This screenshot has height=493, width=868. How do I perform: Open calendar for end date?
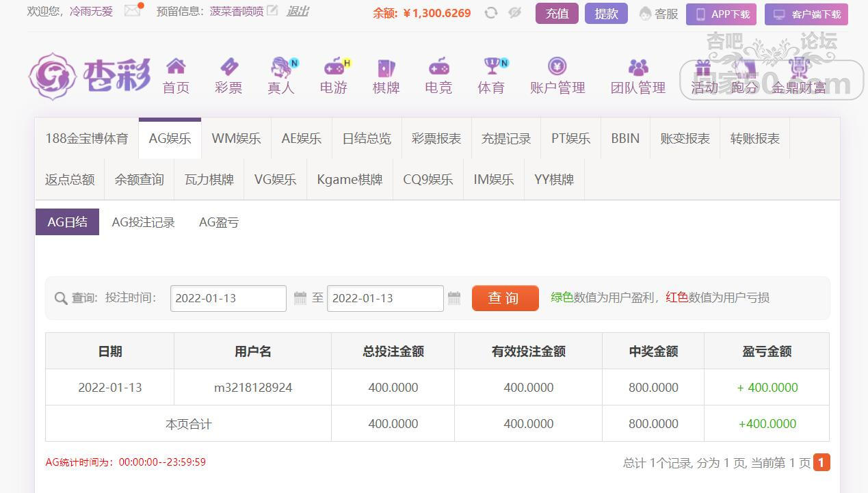coord(454,298)
